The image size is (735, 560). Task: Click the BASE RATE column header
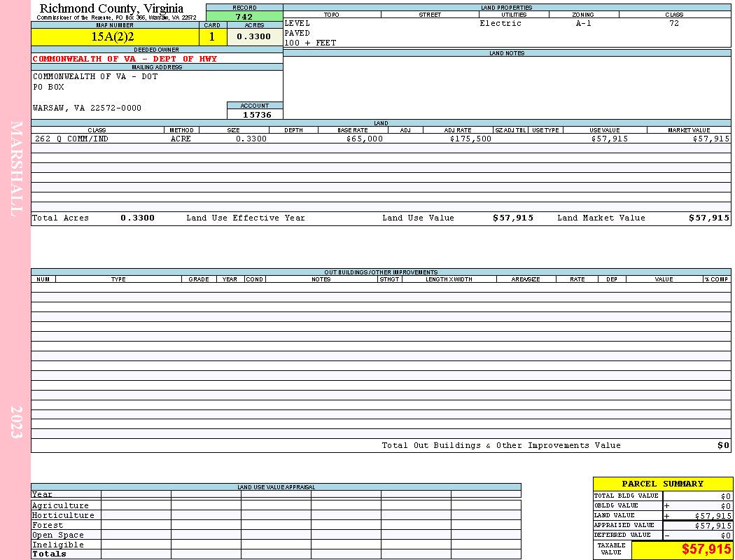point(353,130)
